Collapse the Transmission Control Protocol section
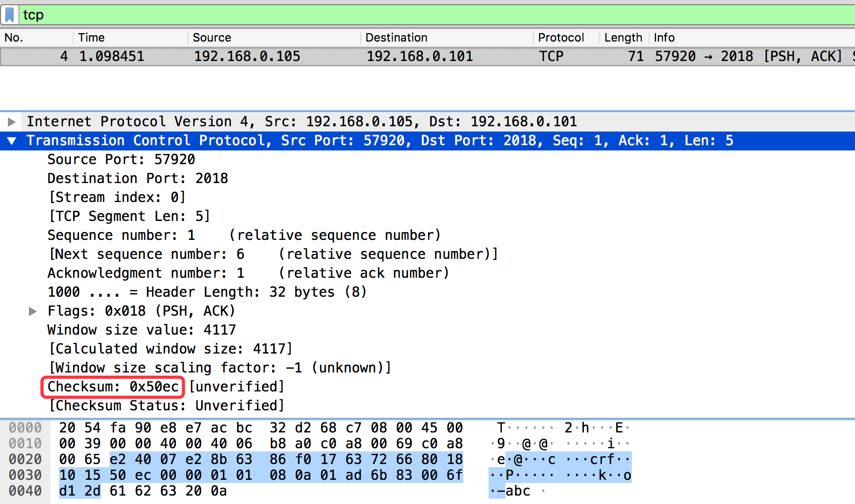This screenshot has width=855, height=504. coord(12,140)
